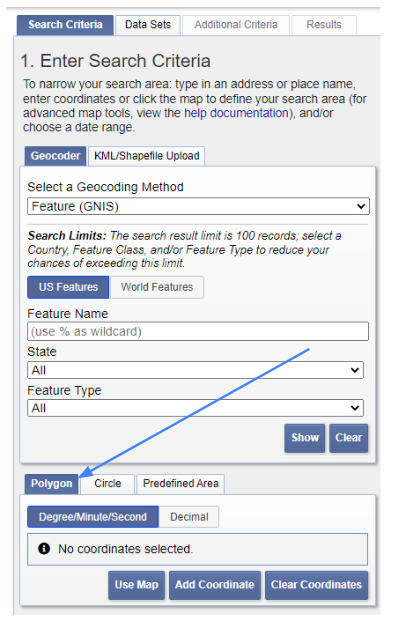The height and width of the screenshot is (621, 395).
Task: Click the Add Coordinate button
Action: (x=215, y=585)
